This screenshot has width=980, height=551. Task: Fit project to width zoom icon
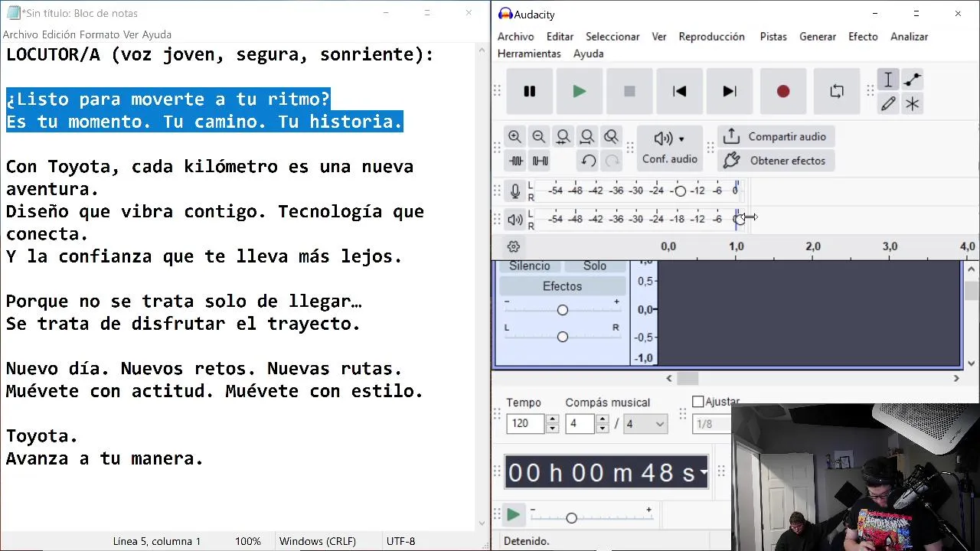pyautogui.click(x=587, y=137)
